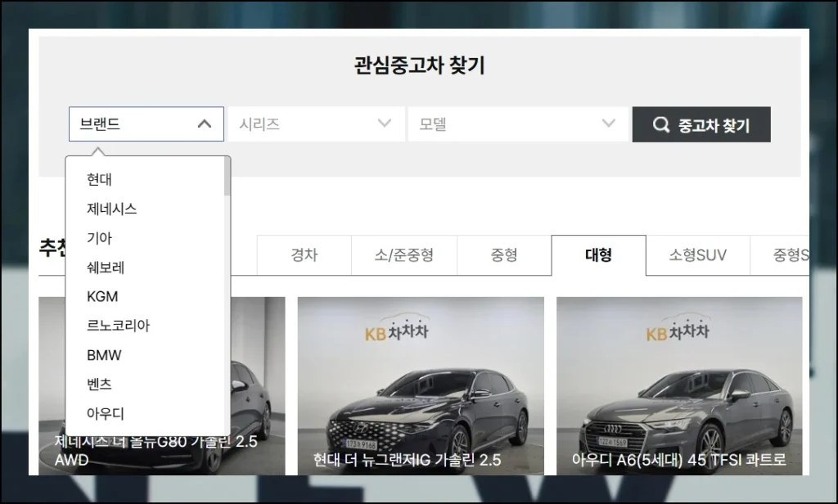Click the magnifier icon in the search button
This screenshot has height=504, width=838.
click(661, 124)
